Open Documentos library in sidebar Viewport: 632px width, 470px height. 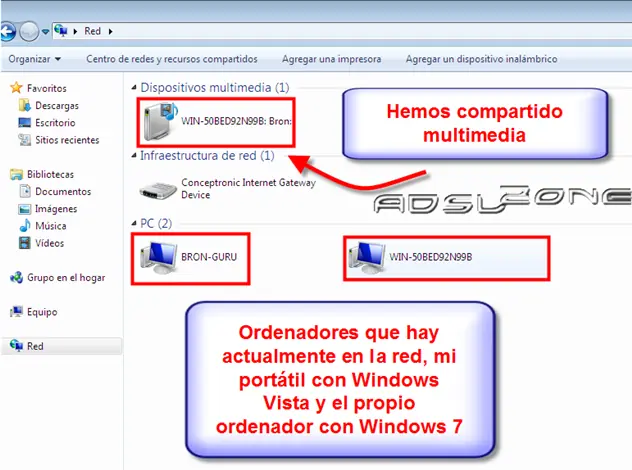63,191
